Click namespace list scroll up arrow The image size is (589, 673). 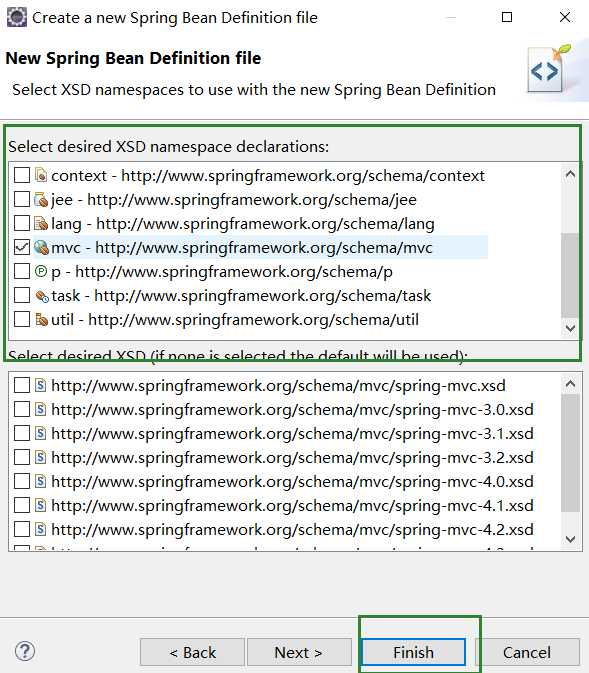click(570, 174)
